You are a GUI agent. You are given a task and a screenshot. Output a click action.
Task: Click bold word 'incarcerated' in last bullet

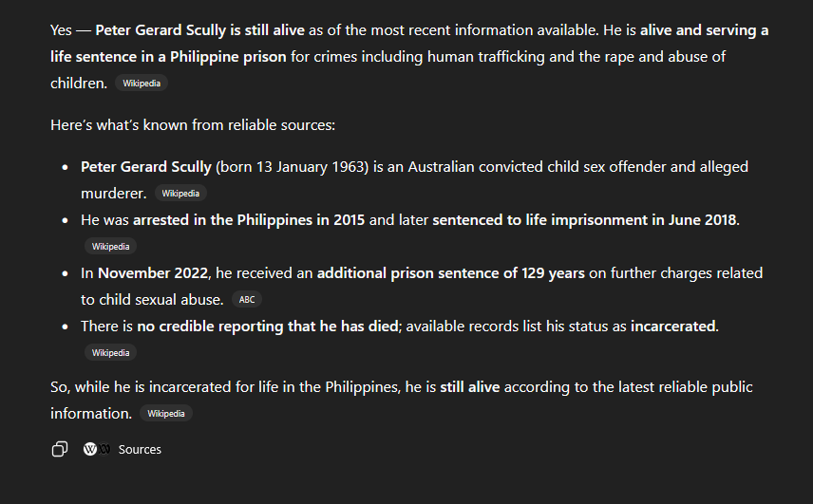pos(673,327)
